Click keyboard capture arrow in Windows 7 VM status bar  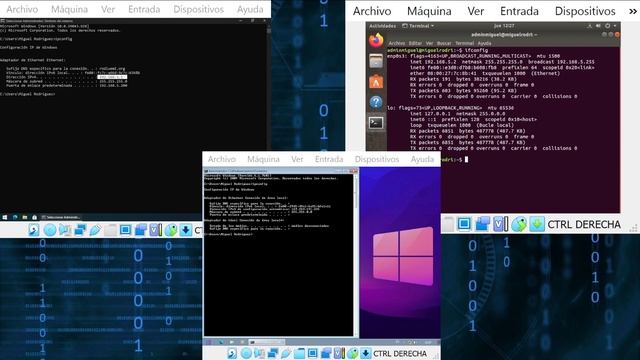[x=366, y=353]
